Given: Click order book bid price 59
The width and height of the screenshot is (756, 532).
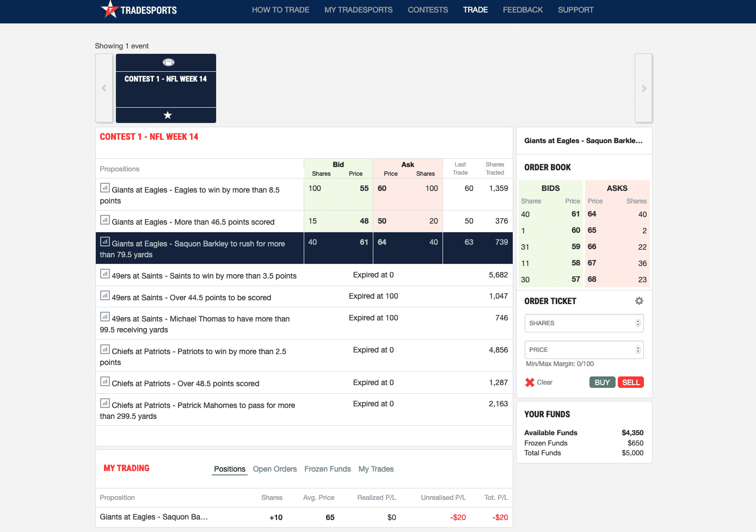Looking at the screenshot, I should click(x=576, y=246).
